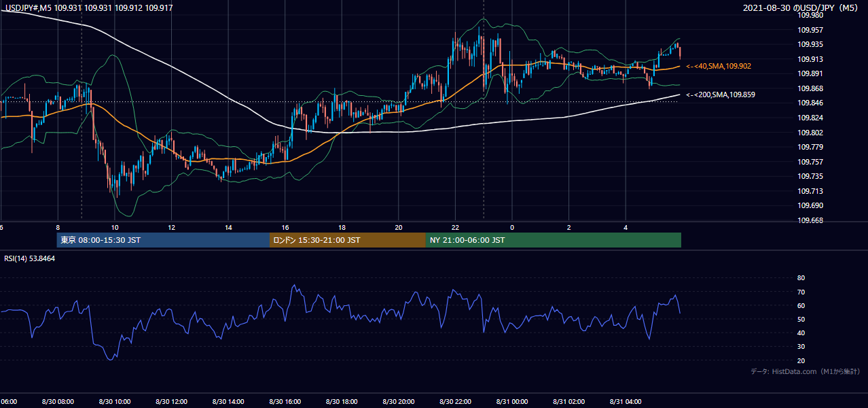The image size is (868, 408).
Task: Click the 8/31 02:00 time axis label
Action: click(569, 402)
